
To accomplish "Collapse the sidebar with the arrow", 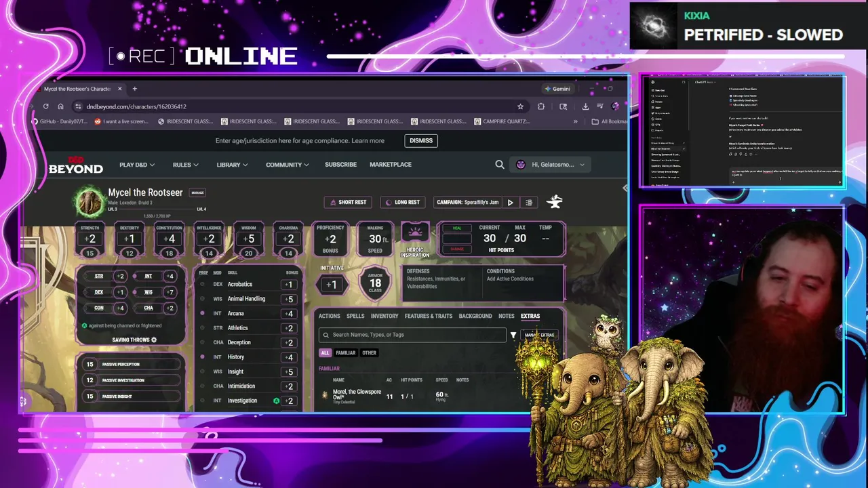I will 625,188.
